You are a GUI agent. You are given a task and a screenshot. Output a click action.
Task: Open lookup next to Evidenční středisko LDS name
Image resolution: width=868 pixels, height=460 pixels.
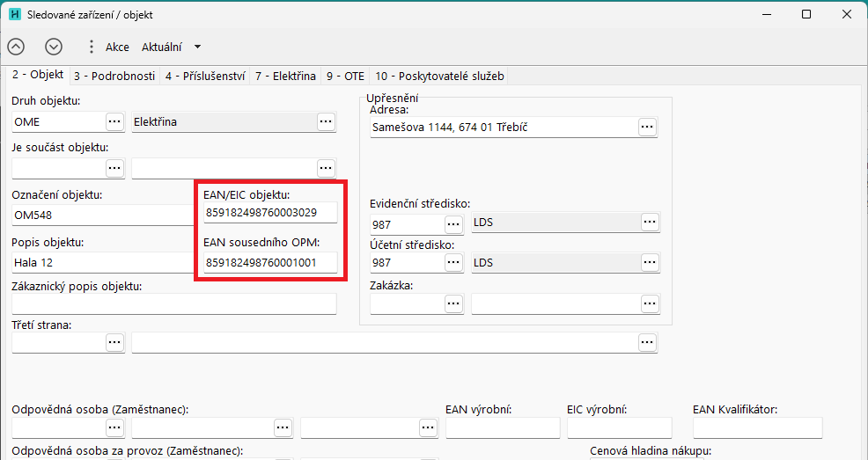click(650, 223)
